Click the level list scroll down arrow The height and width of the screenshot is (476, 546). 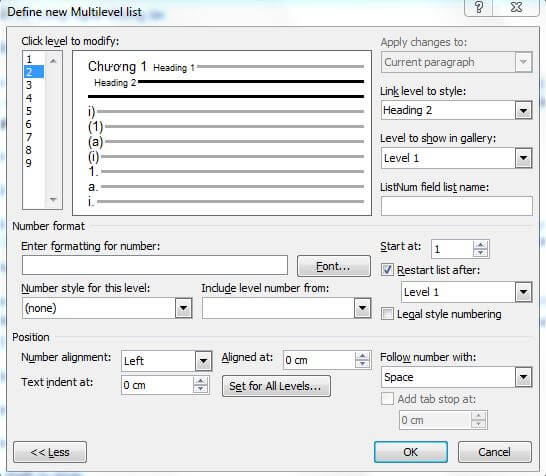pyautogui.click(x=53, y=200)
